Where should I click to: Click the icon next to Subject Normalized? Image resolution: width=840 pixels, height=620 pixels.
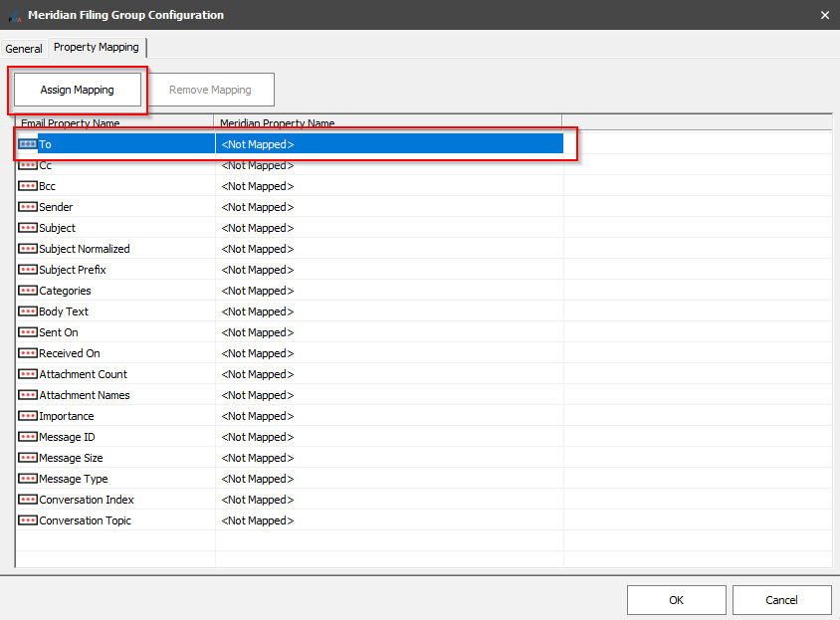27,249
